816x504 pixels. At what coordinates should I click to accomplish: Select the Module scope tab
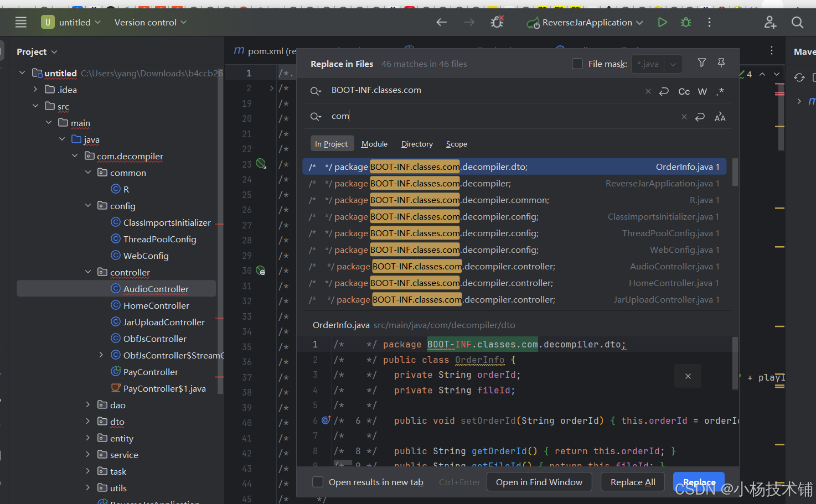[374, 144]
